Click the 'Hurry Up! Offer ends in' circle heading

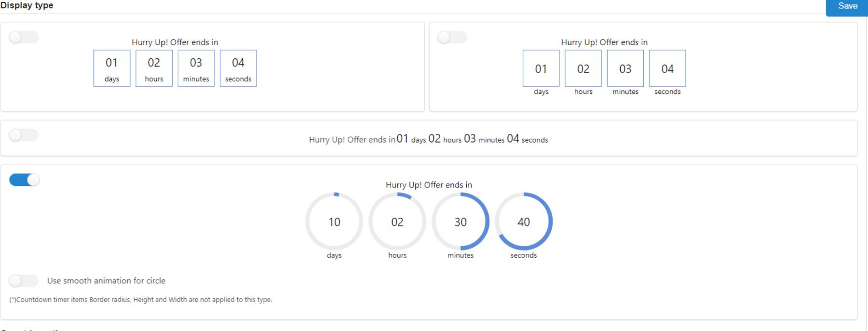(428, 185)
